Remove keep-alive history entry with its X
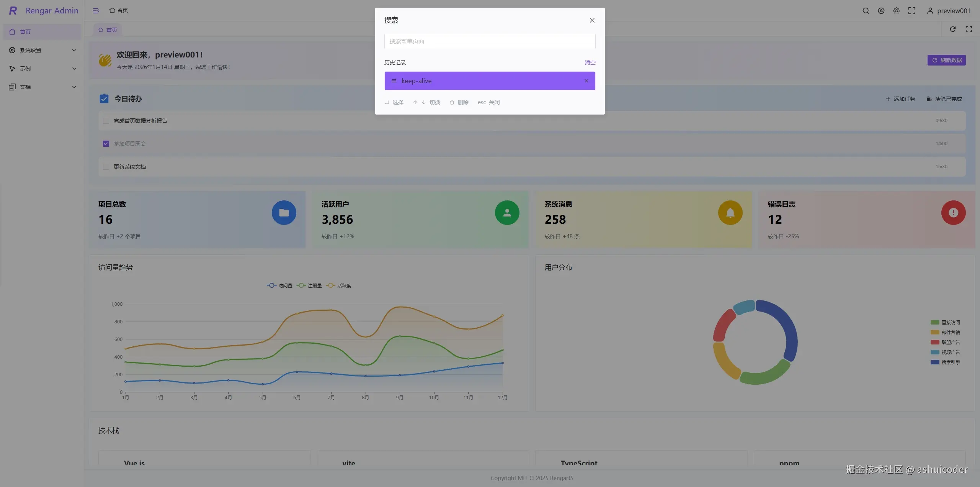Image resolution: width=980 pixels, height=487 pixels. coord(586,81)
